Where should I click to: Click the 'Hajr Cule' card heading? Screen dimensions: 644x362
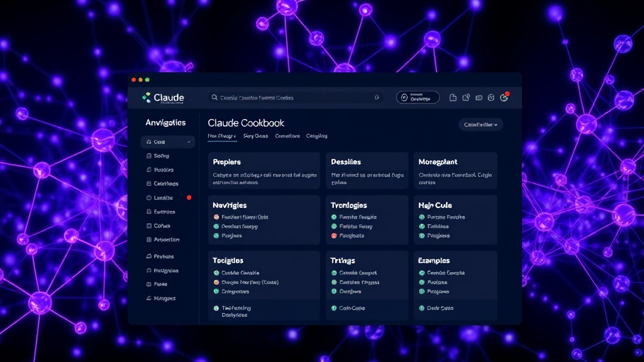pyautogui.click(x=435, y=206)
